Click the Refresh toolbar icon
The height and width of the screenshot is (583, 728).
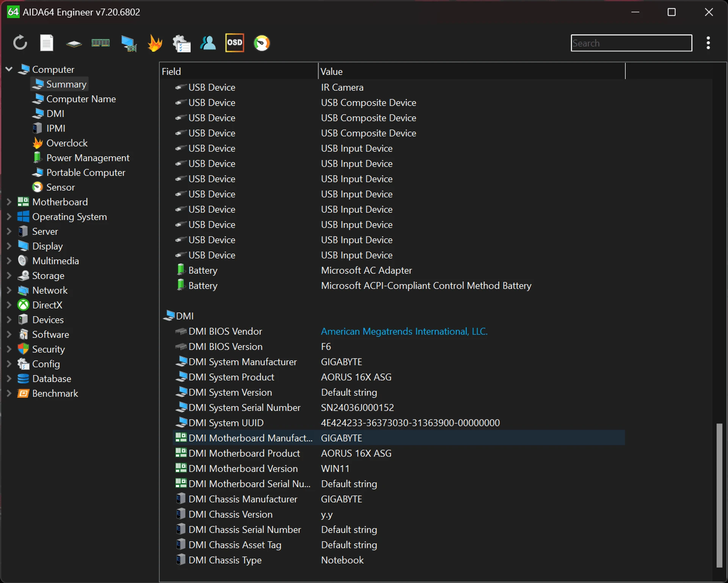click(x=20, y=43)
